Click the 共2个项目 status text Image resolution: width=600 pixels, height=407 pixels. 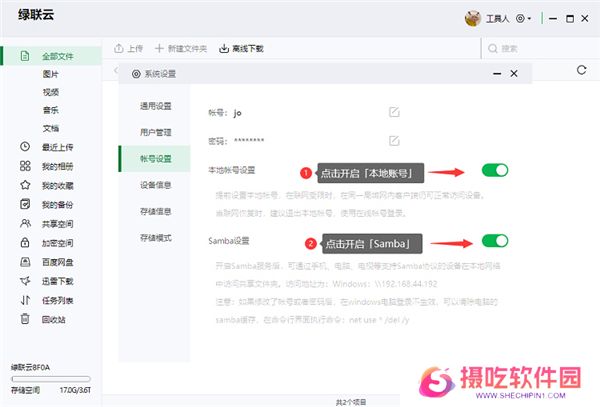[351, 402]
